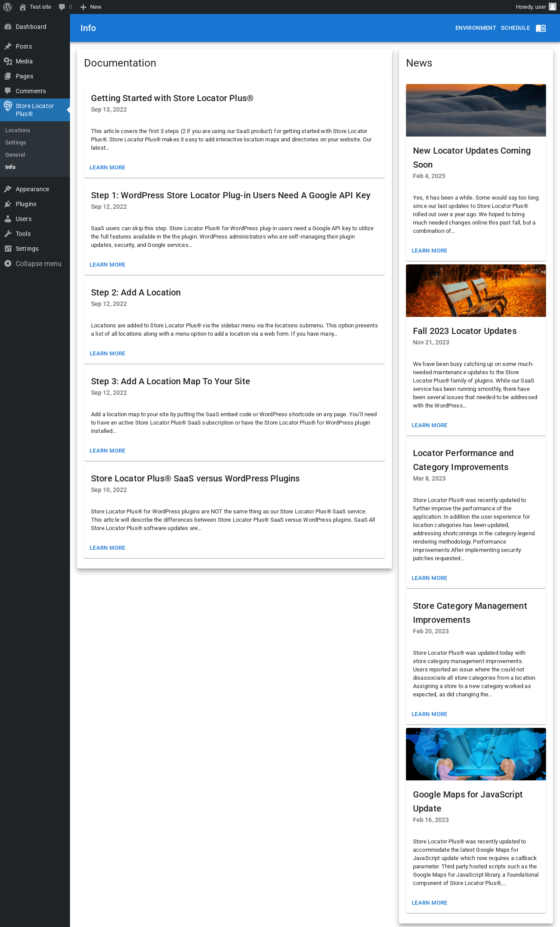560x927 pixels.
Task: Click the New label in admin bar
Action: click(x=96, y=7)
